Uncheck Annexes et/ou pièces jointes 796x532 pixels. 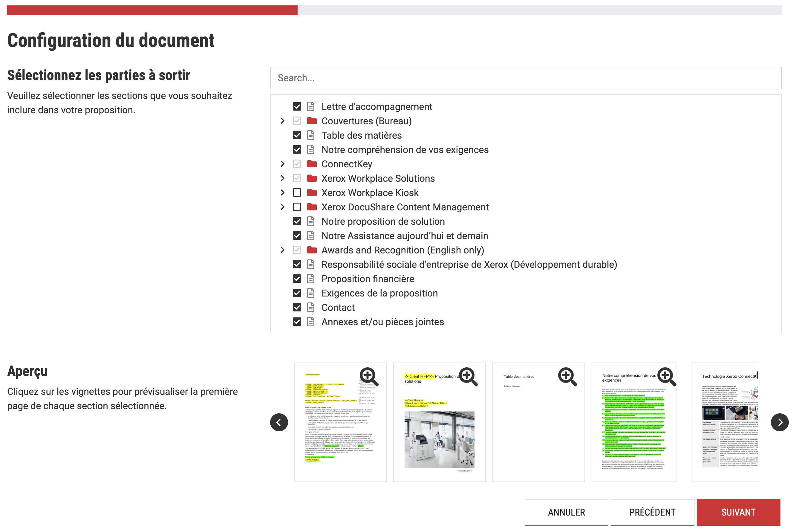tap(297, 321)
